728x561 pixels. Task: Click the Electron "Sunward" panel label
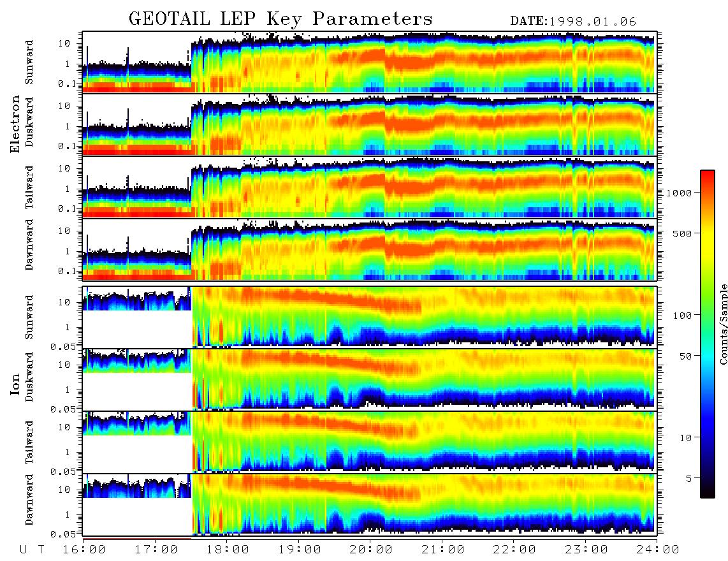click(x=29, y=62)
